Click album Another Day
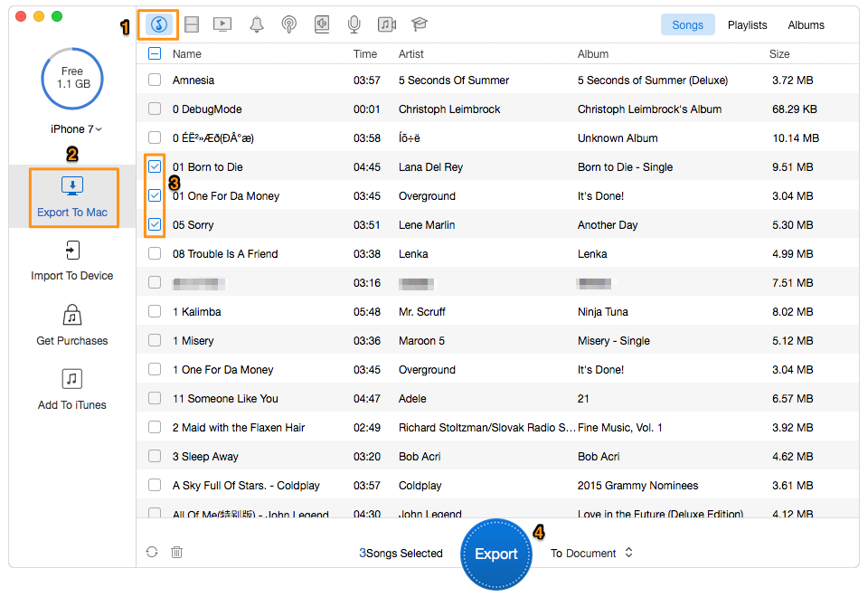868x597 pixels. (x=608, y=225)
